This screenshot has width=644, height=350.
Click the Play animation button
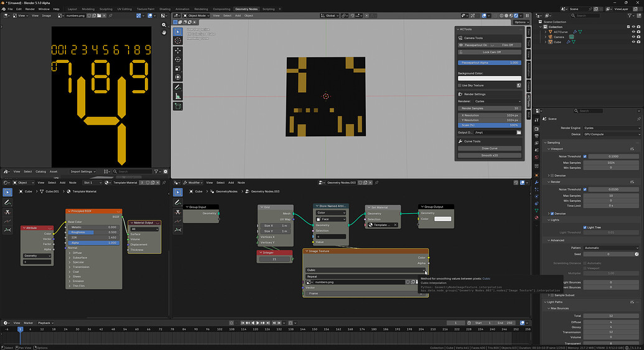click(258, 323)
